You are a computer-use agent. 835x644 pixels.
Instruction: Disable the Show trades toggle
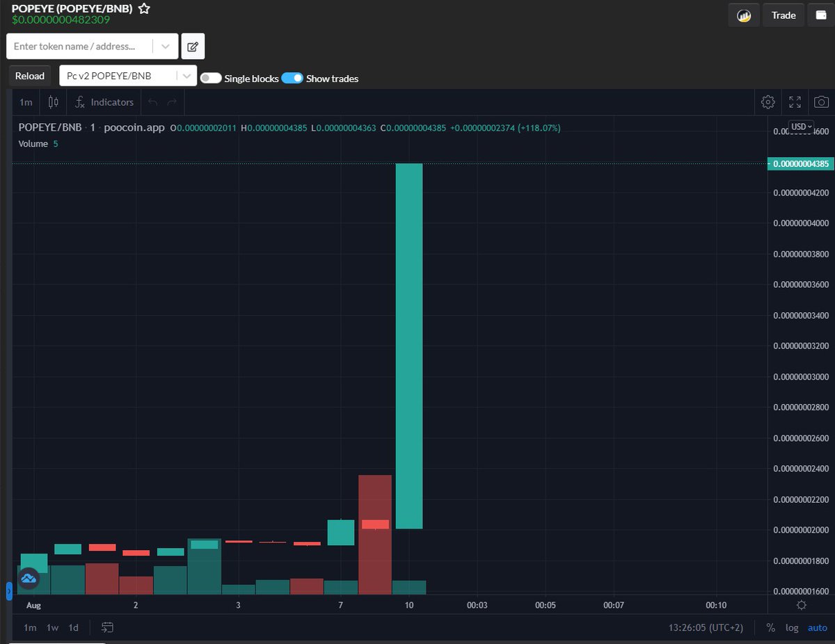coord(292,79)
